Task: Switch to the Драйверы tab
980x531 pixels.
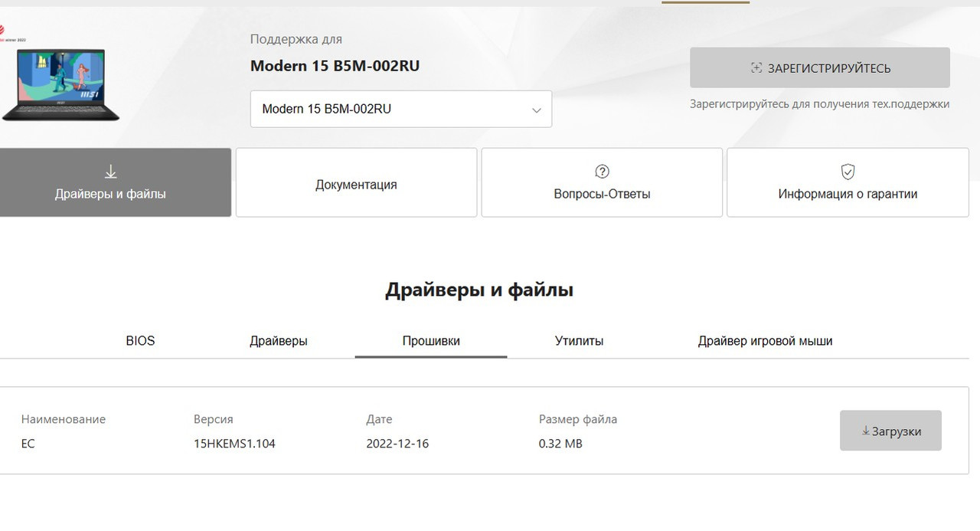Action: (x=279, y=341)
